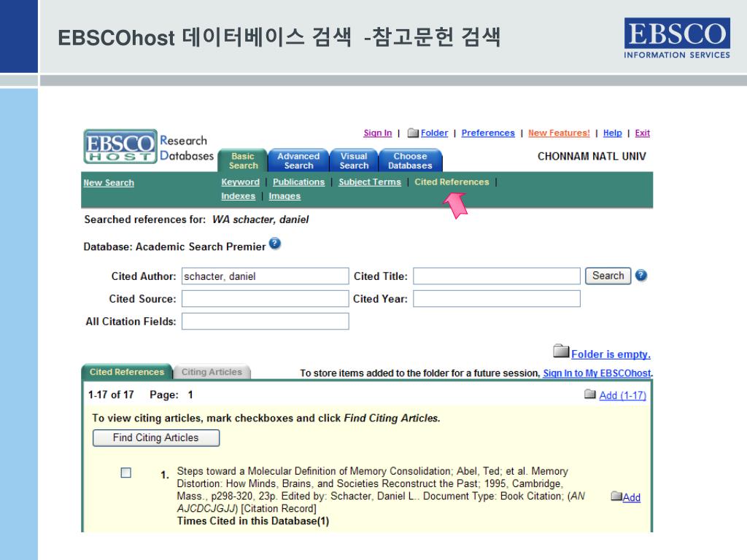The height and width of the screenshot is (560, 747).
Task: Click the folder icon beside the Folder link
Action: 413,133
